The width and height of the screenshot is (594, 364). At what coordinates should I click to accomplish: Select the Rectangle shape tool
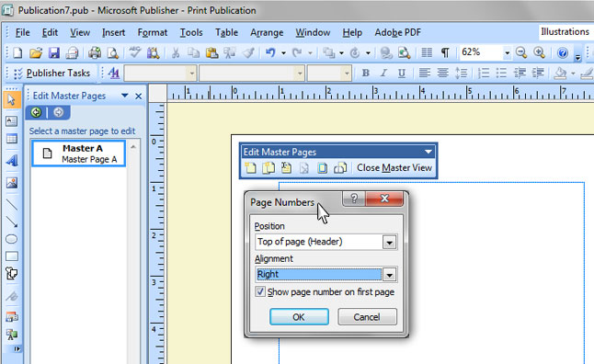(x=12, y=256)
